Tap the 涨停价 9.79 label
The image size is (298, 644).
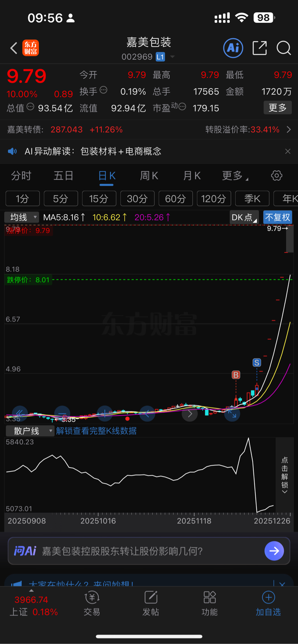(28, 231)
